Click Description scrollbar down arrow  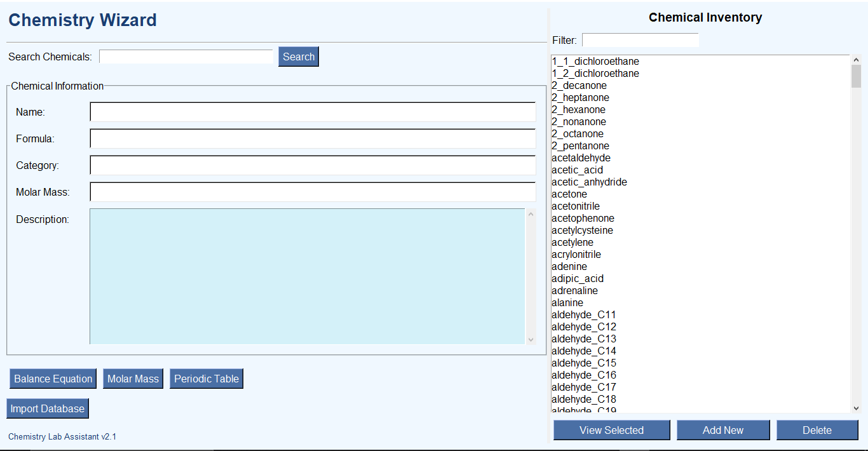coord(531,339)
